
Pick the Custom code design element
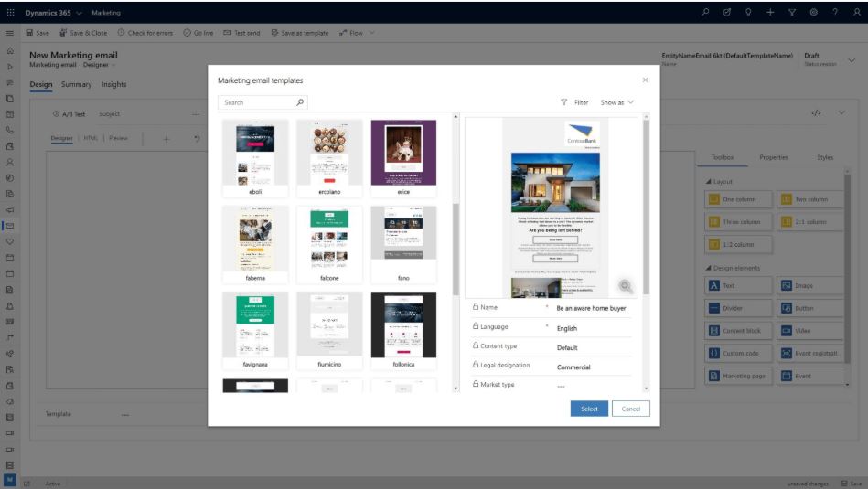pos(738,353)
